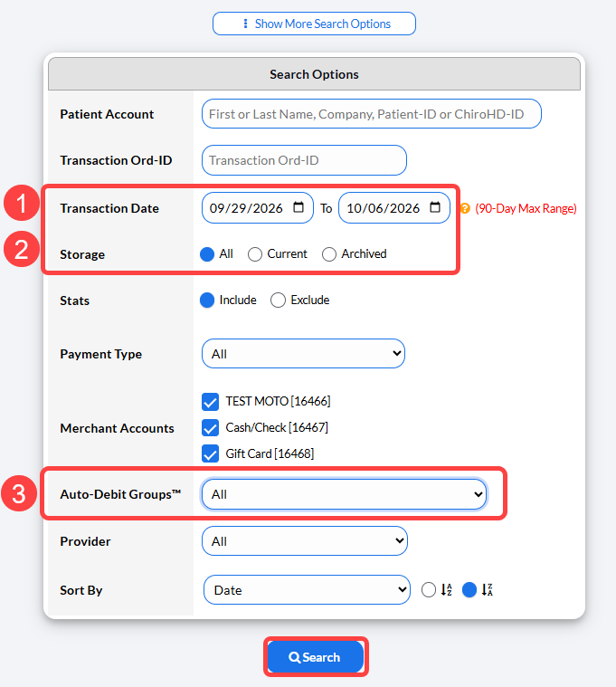Choose Exclude for Stats
The image size is (616, 687).
pyautogui.click(x=278, y=301)
